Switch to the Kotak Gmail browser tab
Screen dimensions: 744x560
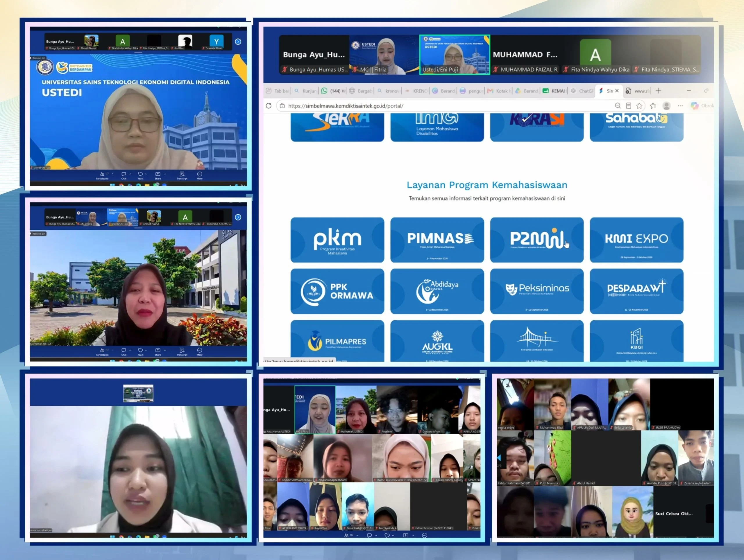pos(498,91)
